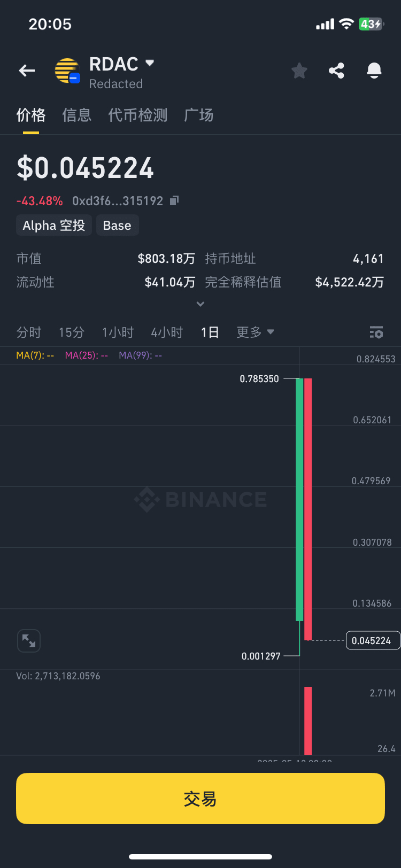Switch to 信息 tab
401x868 pixels.
pyautogui.click(x=76, y=115)
